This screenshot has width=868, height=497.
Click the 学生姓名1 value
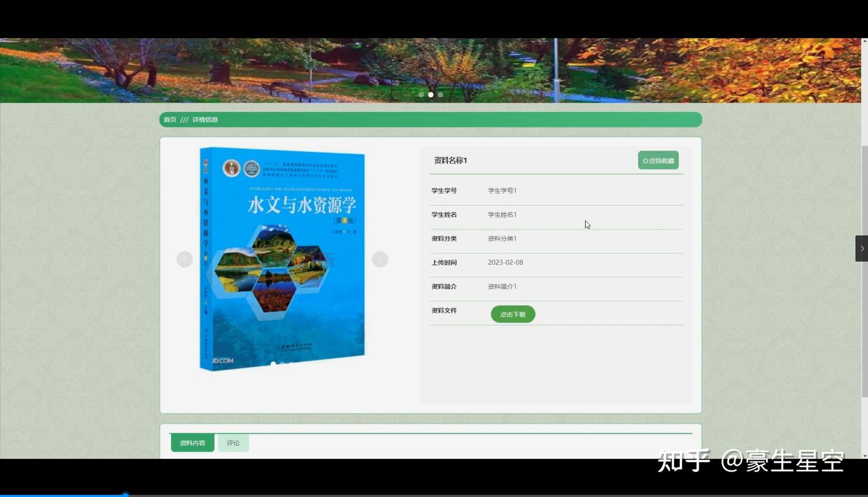(x=502, y=215)
